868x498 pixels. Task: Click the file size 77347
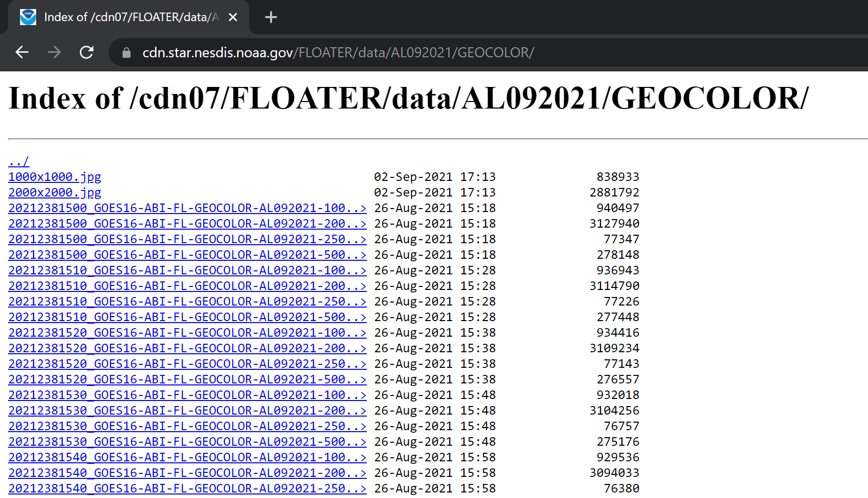[622, 239]
